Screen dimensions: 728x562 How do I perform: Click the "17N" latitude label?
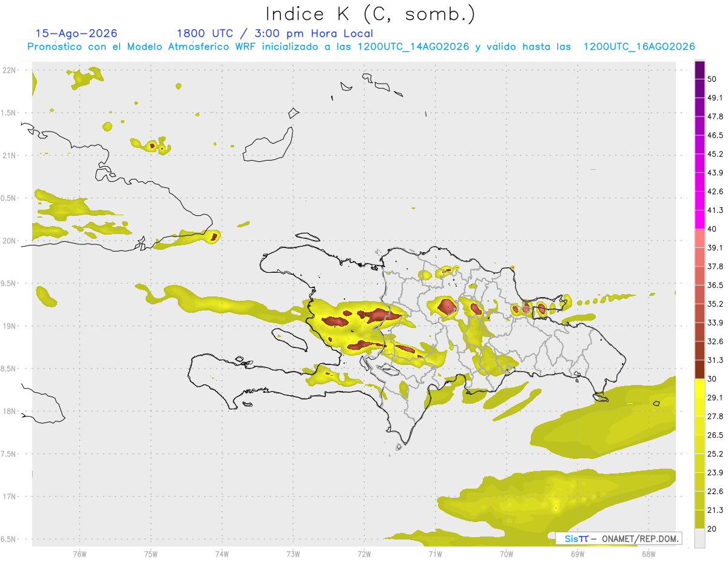(9, 497)
